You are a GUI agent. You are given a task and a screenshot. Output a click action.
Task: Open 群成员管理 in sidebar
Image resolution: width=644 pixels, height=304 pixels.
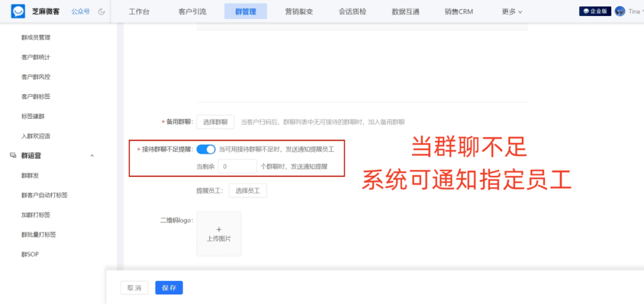coord(36,38)
